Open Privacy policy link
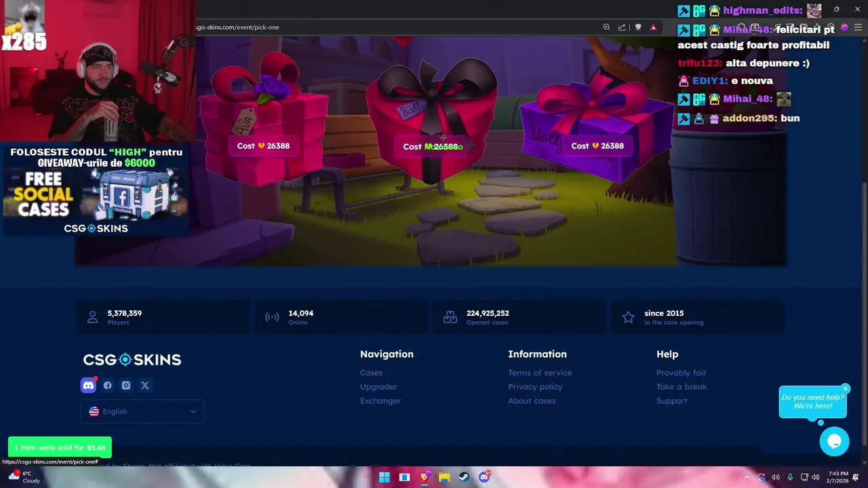Screen dimensions: 868x488 535,387
